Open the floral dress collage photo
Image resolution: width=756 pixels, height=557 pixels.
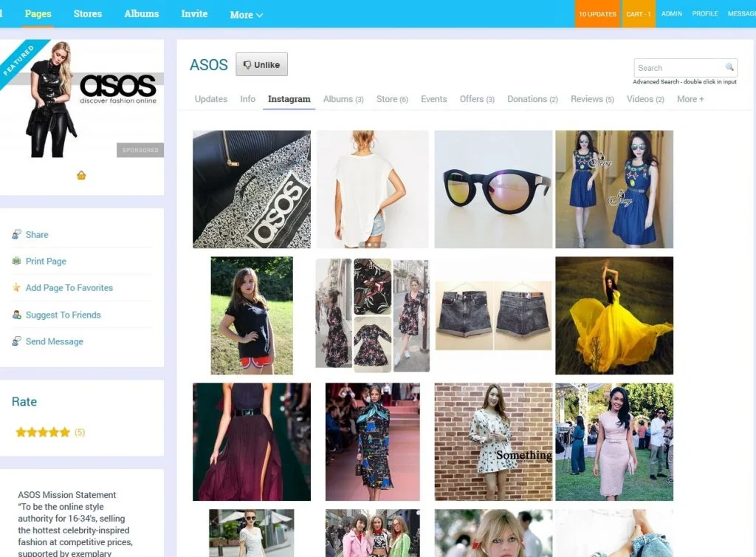[373, 315]
